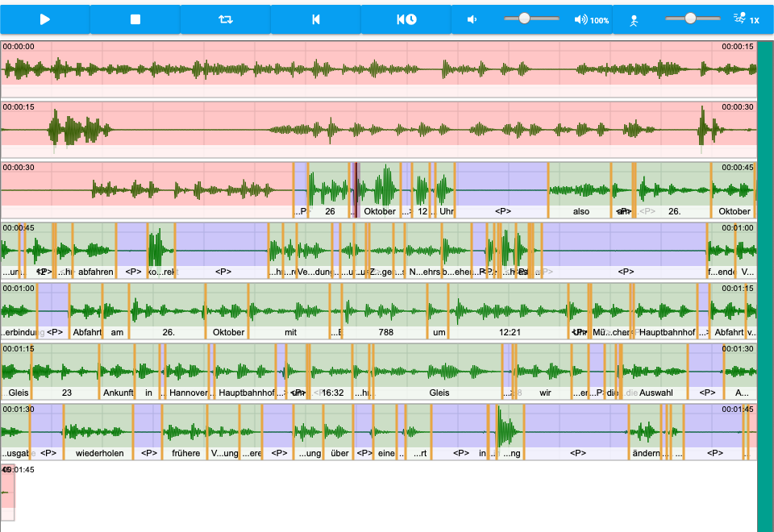Click the 'wiederholen' word segment

coord(99,453)
